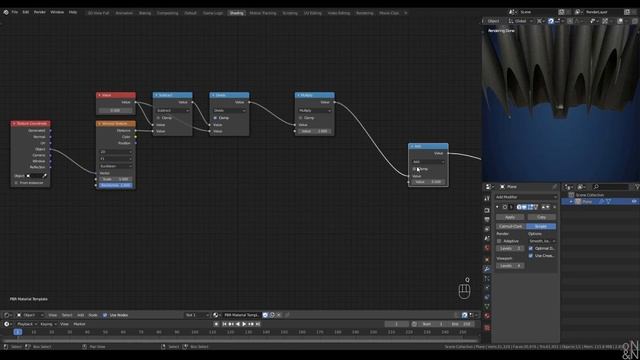Toggle From Instancer checkbox
The width and height of the screenshot is (640, 360).
16,183
